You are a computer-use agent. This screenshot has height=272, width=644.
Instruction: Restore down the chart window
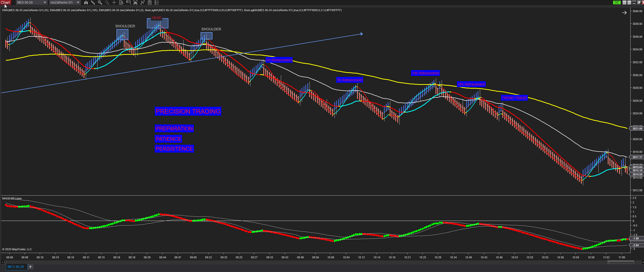(x=639, y=3)
